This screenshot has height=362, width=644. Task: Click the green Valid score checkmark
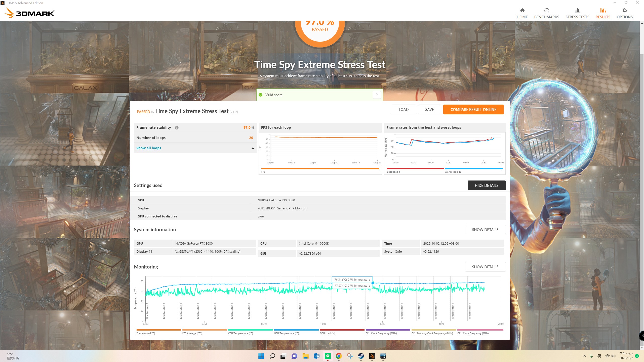point(260,95)
